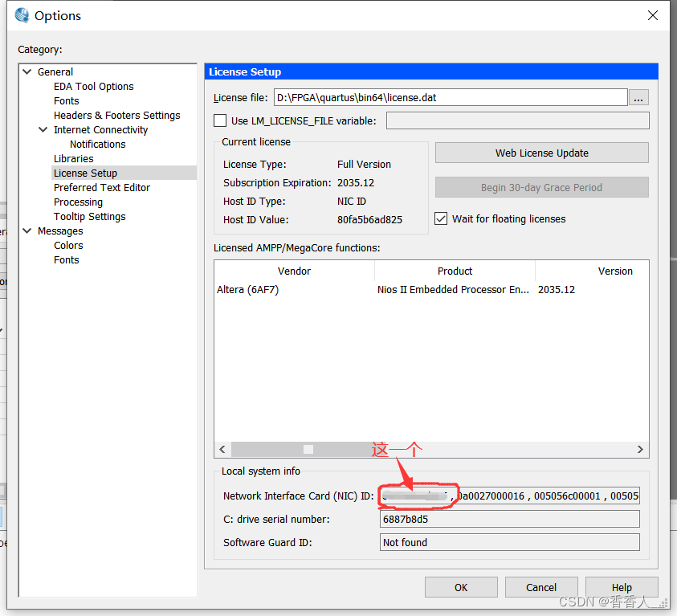Uncheck Wait for floating licenses
The height and width of the screenshot is (616, 677).
point(441,219)
